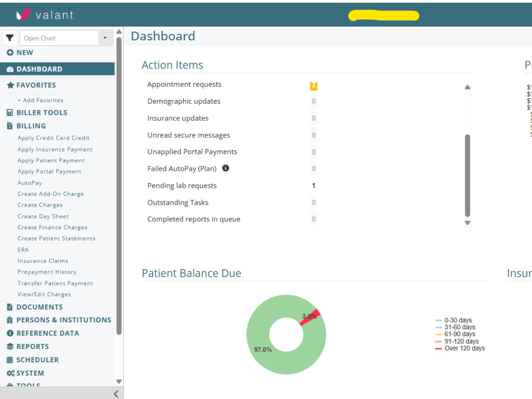Click the Open Chart search field
Viewport: 532px width, 399px height.
pos(60,38)
